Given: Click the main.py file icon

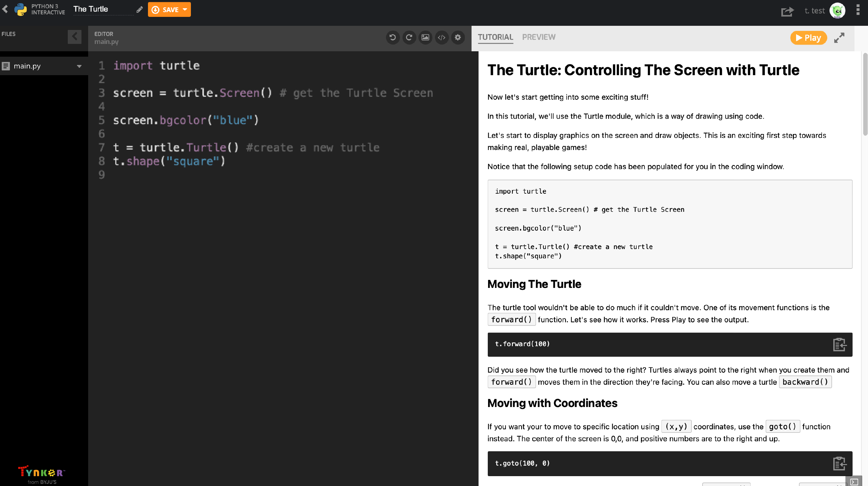Looking at the screenshot, I should (6, 66).
